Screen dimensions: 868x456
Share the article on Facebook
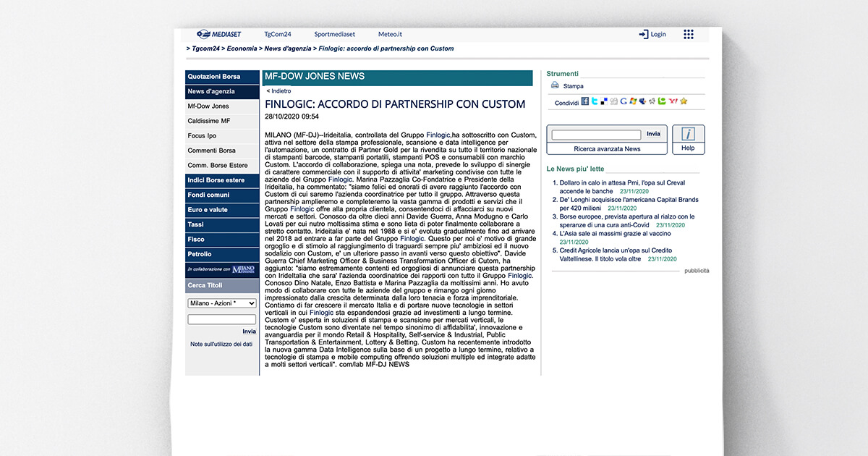585,101
